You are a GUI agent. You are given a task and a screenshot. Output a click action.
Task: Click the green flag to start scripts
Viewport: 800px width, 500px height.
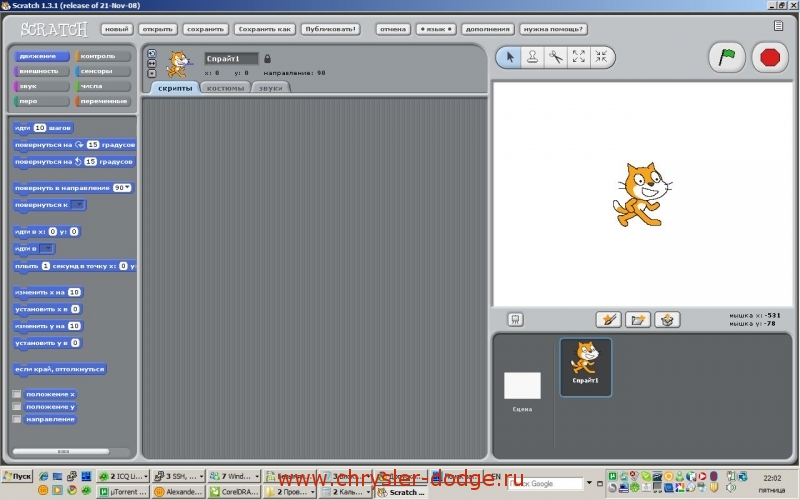727,57
